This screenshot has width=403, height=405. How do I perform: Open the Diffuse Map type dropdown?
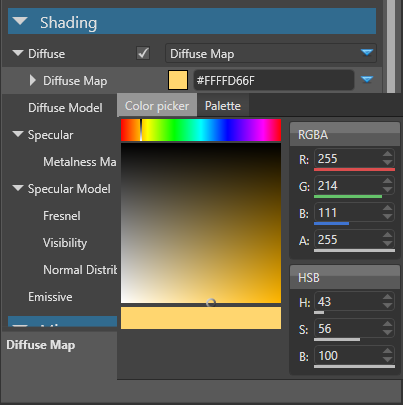271,53
